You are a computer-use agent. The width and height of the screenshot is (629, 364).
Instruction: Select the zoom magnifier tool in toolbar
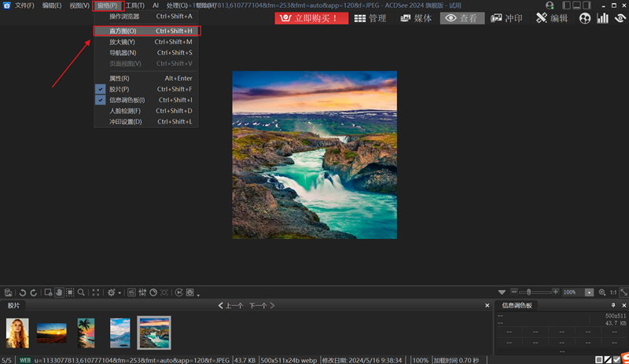(x=82, y=292)
